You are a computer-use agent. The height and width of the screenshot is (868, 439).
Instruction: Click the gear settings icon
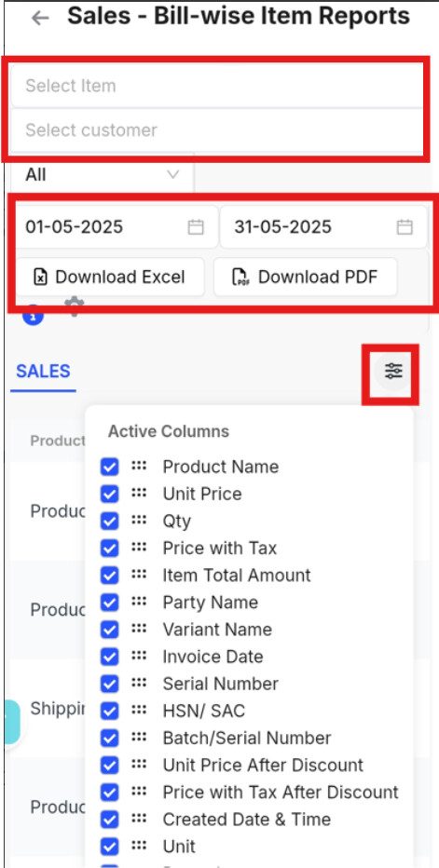point(74,305)
